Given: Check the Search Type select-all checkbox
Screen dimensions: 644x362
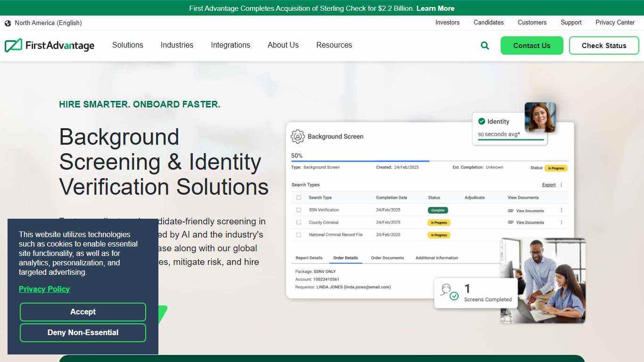Looking at the screenshot, I should click(298, 197).
